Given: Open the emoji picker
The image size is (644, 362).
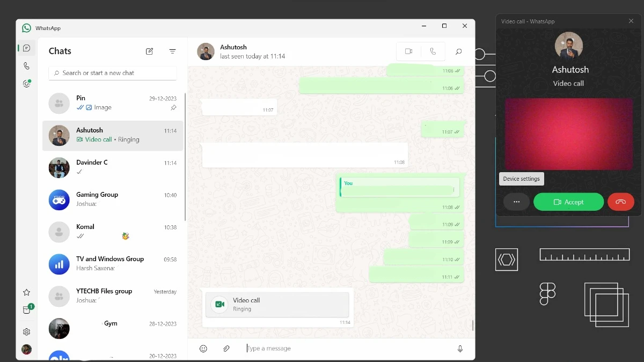Looking at the screenshot, I should click(x=203, y=349).
